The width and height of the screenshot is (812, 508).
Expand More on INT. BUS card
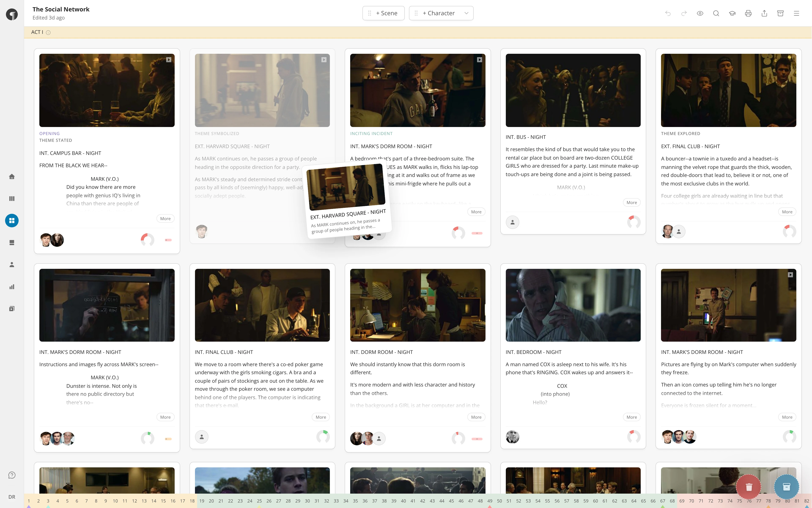point(632,203)
